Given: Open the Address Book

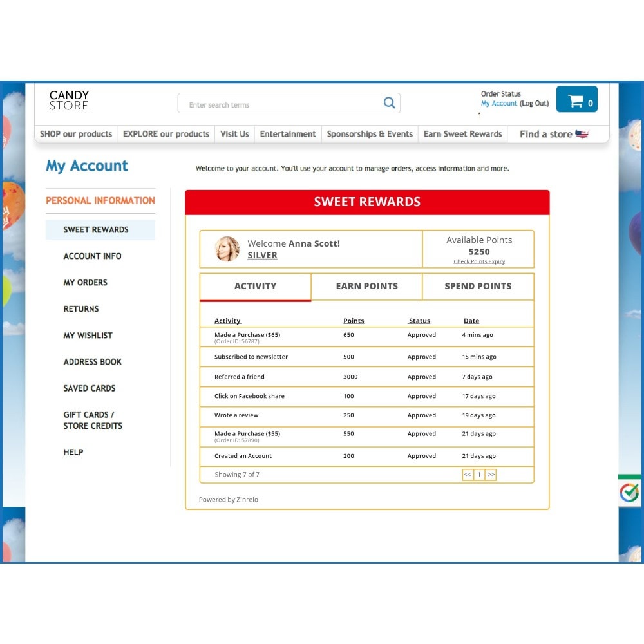Looking at the screenshot, I should point(92,362).
